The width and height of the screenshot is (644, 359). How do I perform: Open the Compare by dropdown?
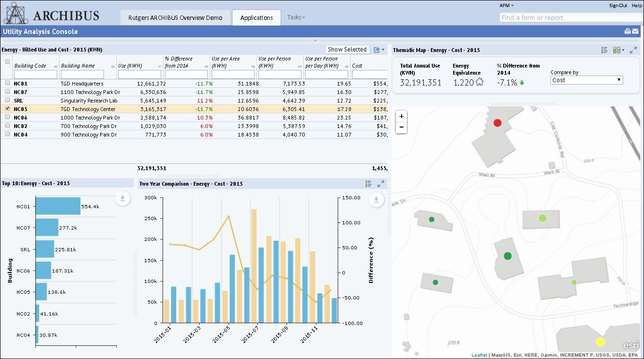[587, 80]
